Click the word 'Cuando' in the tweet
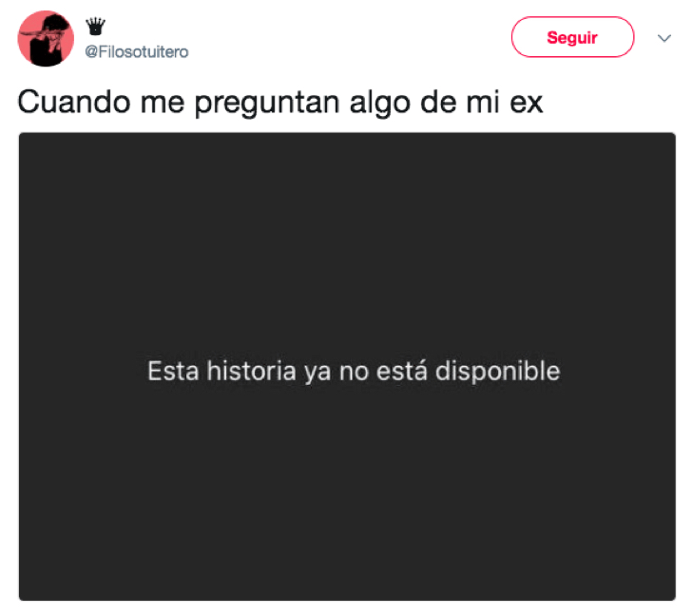The image size is (692, 616). pos(74,102)
